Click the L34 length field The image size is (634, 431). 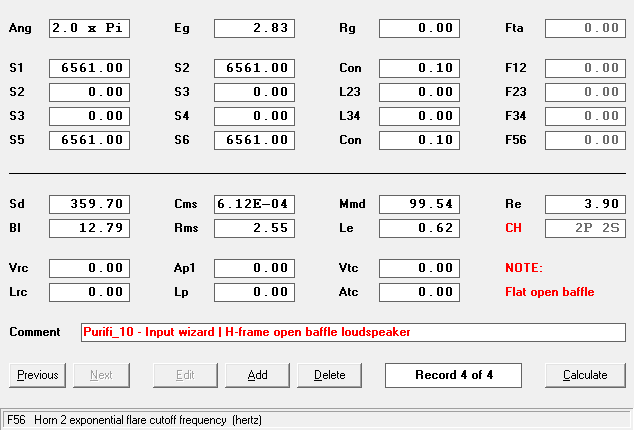[x=419, y=116]
